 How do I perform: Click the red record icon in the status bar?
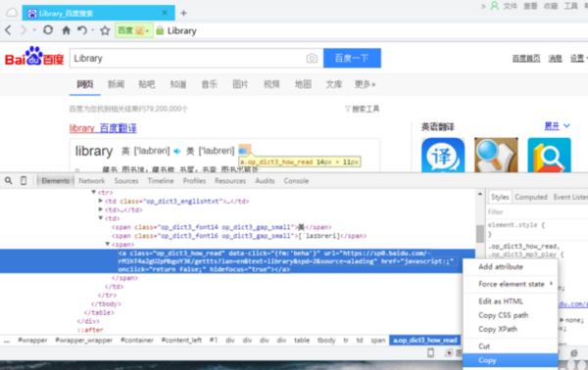tap(449, 352)
